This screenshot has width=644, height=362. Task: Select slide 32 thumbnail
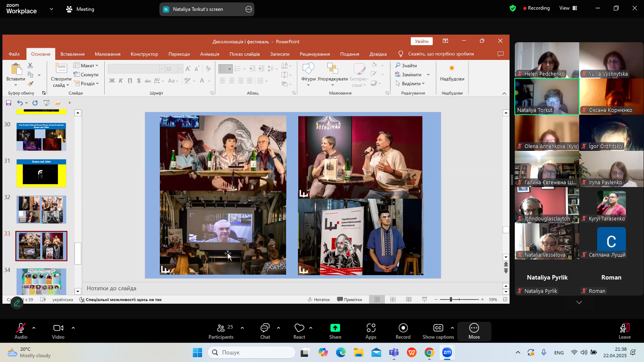pyautogui.click(x=41, y=210)
